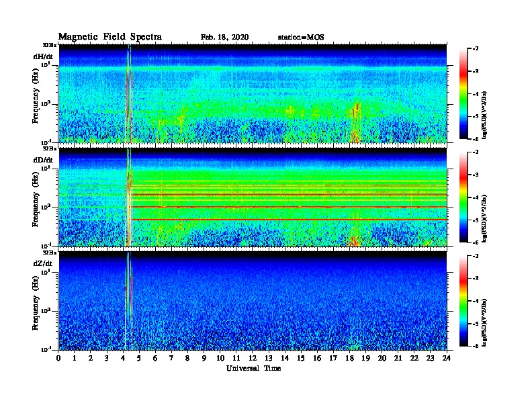Image resolution: width=532 pixels, height=411 pixels.
Task: Click the "-2" value on dH/dt colorbar
Action: (476, 49)
